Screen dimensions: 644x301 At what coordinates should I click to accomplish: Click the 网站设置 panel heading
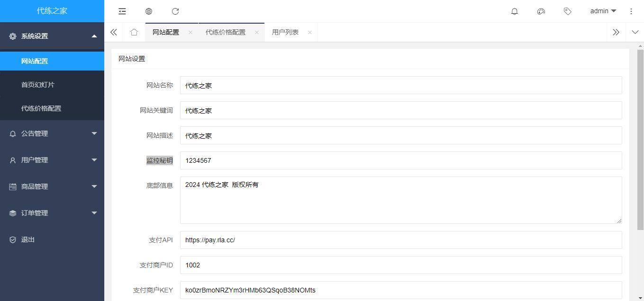point(132,59)
